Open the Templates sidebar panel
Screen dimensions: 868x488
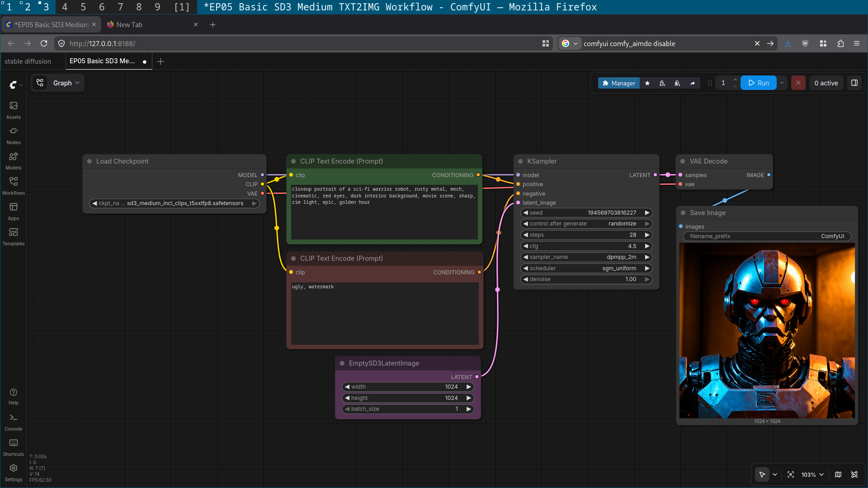click(x=14, y=237)
